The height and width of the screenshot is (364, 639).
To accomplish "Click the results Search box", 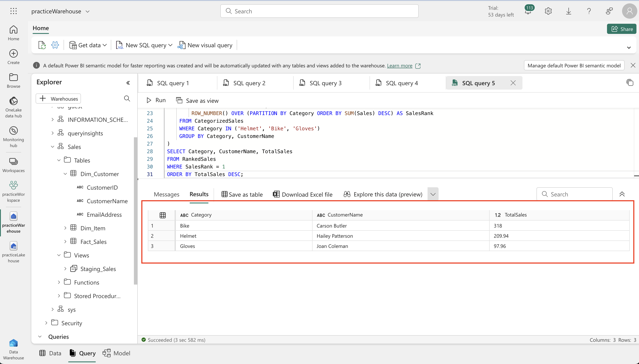I will [x=575, y=194].
